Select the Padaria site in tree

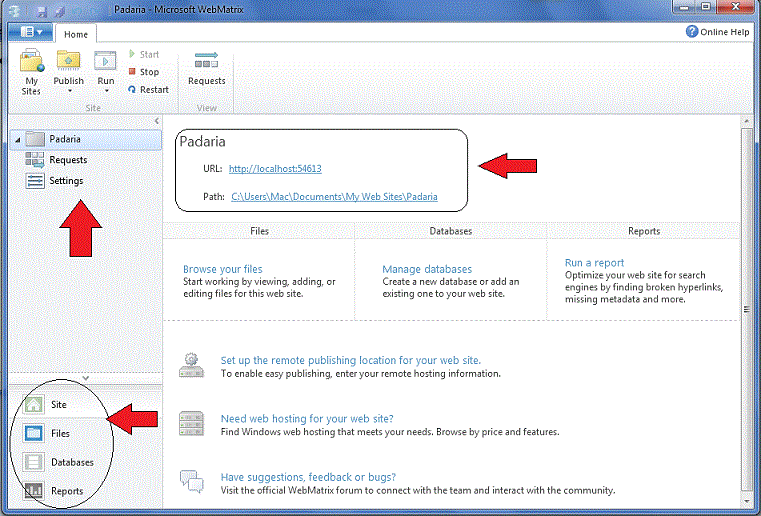click(x=86, y=139)
